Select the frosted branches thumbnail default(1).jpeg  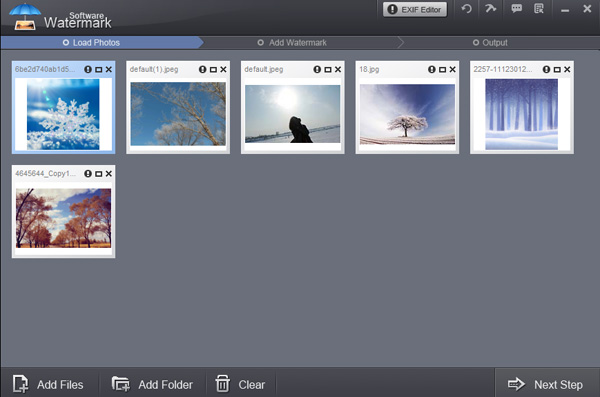(178, 114)
